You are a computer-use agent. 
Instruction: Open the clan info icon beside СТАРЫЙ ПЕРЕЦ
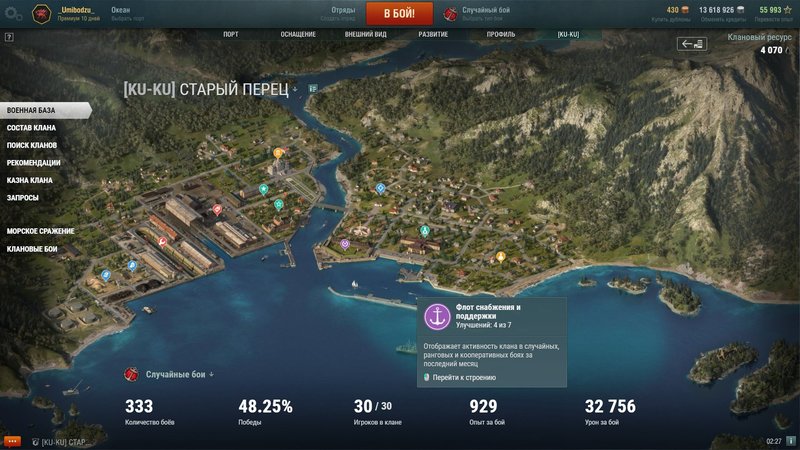tap(312, 89)
